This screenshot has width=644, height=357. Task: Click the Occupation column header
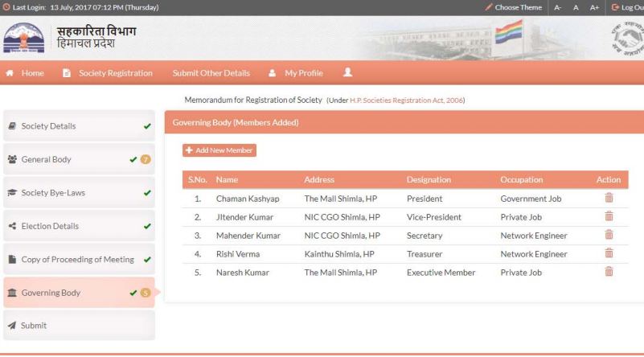click(522, 179)
